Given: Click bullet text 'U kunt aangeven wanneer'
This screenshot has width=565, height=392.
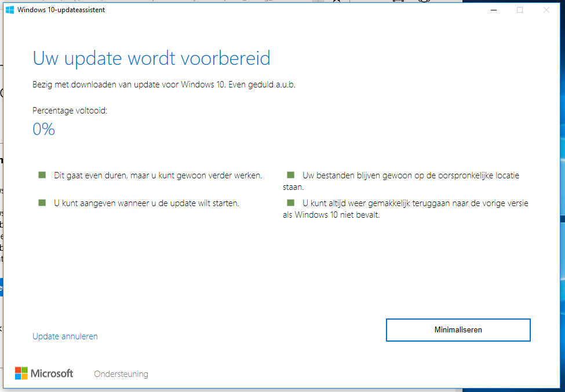Looking at the screenshot, I should [101, 203].
